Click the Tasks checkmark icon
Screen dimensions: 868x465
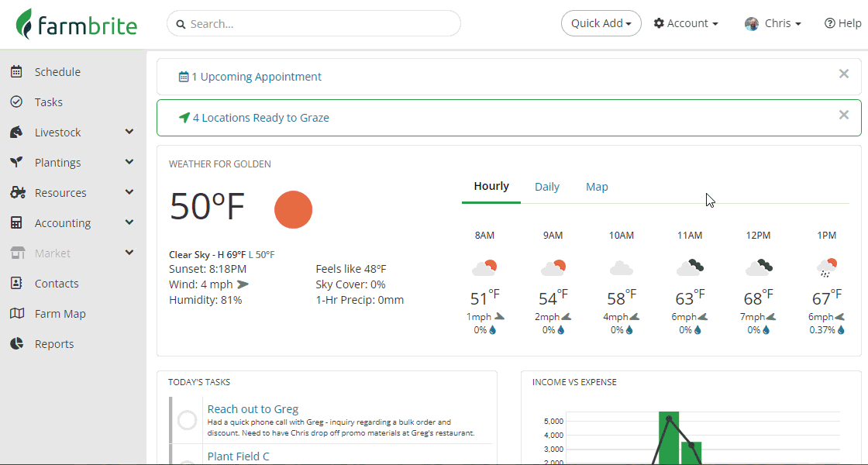16,102
